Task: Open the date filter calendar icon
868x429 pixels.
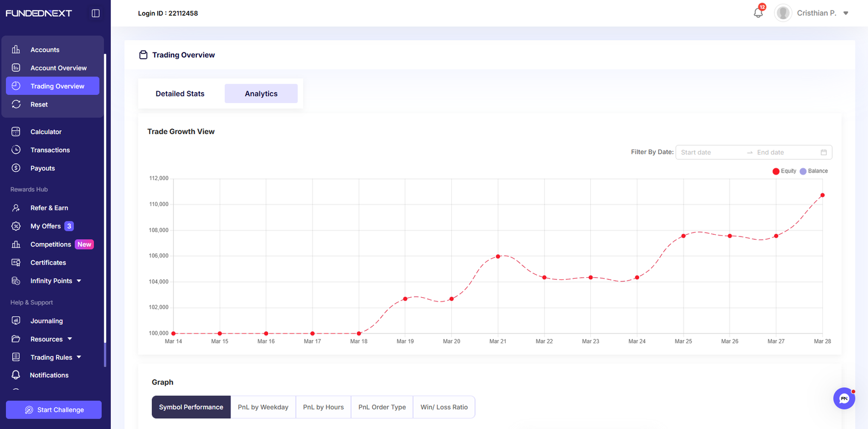Action: point(824,152)
